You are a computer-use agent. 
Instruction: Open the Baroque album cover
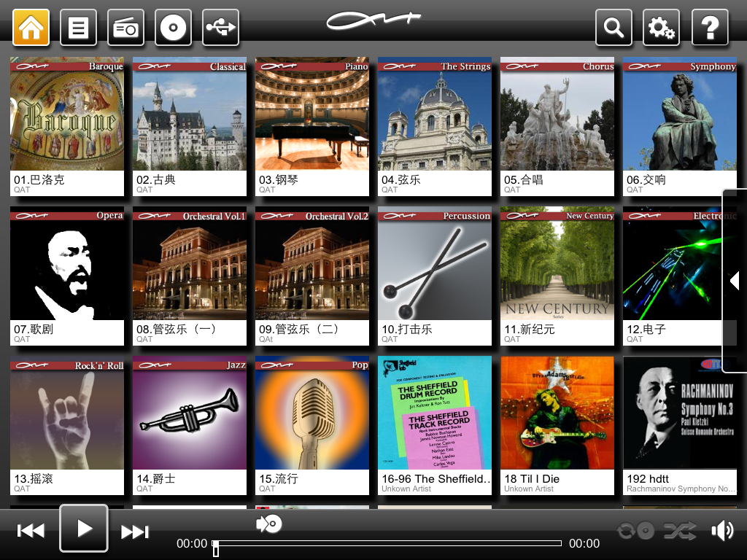tap(67, 114)
